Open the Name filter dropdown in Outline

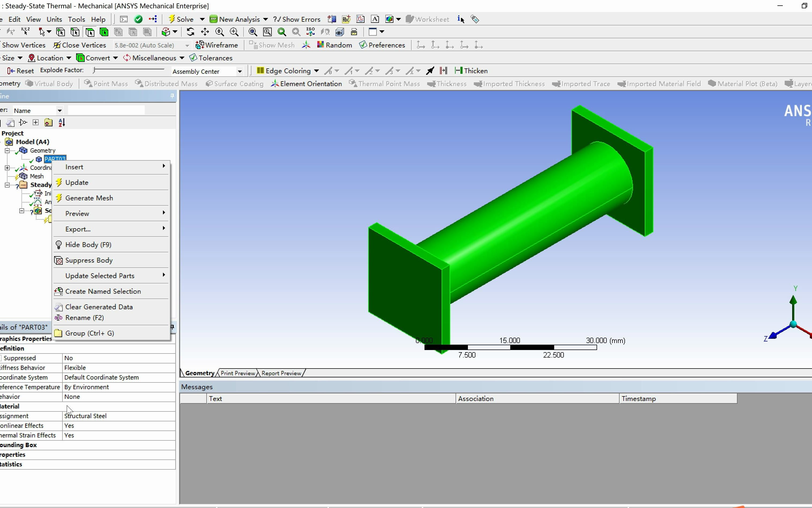click(59, 110)
